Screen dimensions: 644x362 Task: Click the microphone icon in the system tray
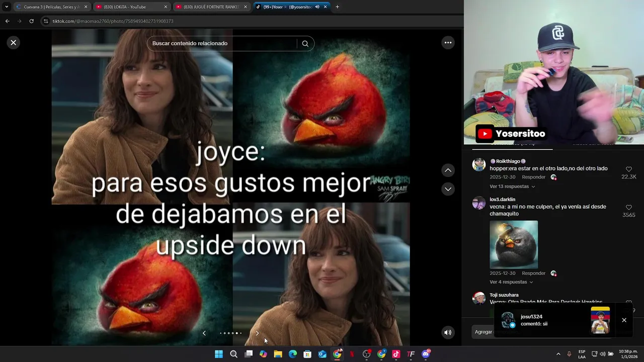(x=569, y=354)
